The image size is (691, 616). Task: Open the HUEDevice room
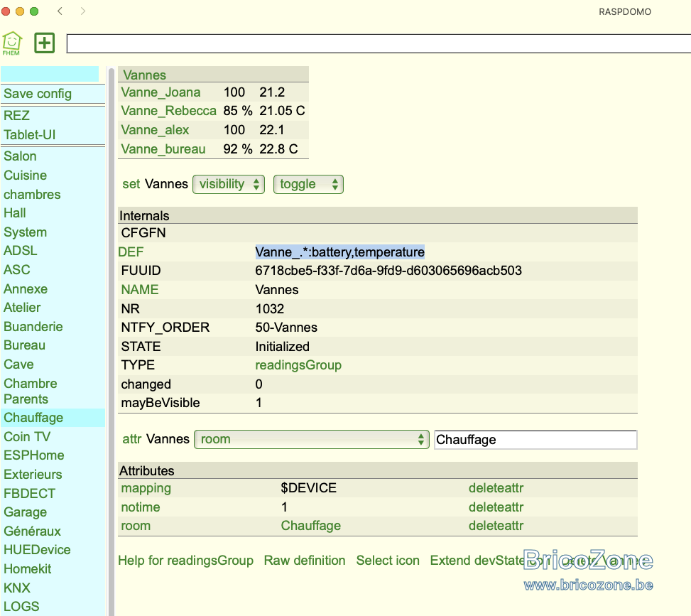37,550
